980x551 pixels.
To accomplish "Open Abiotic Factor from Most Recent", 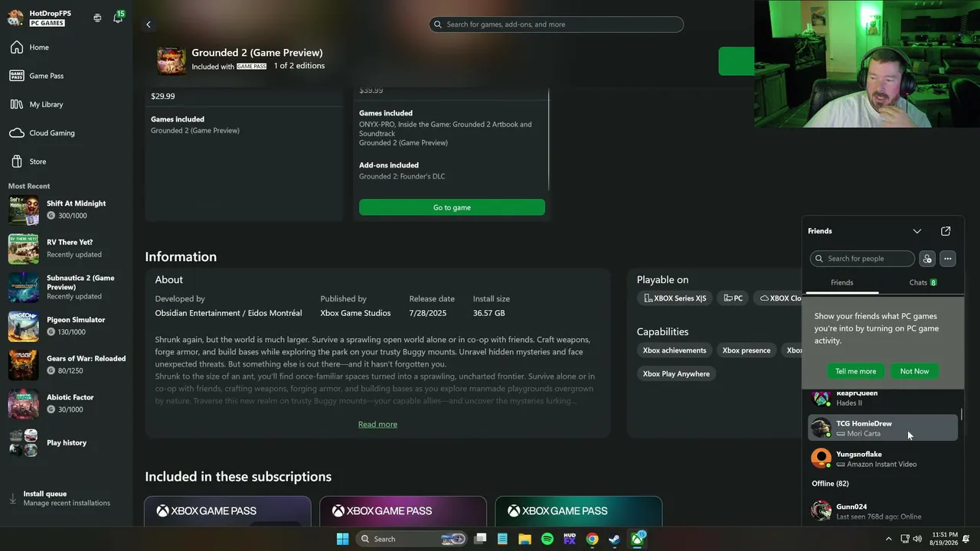I will tap(67, 403).
